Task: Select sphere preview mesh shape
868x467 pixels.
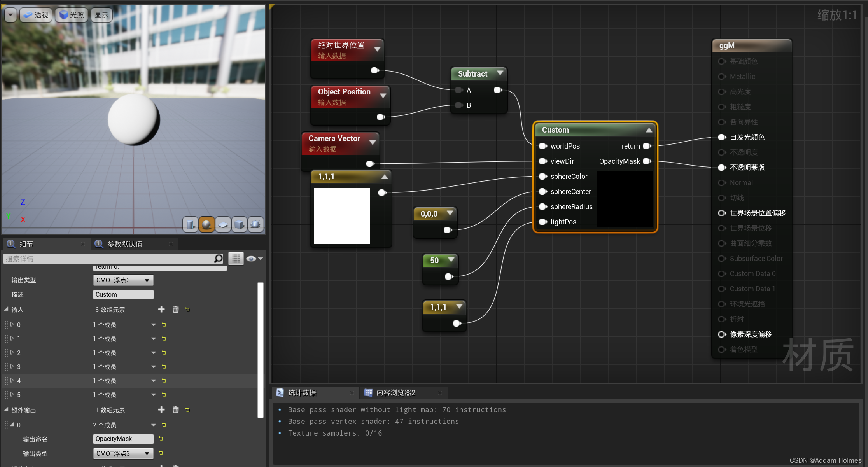Action: tap(206, 224)
